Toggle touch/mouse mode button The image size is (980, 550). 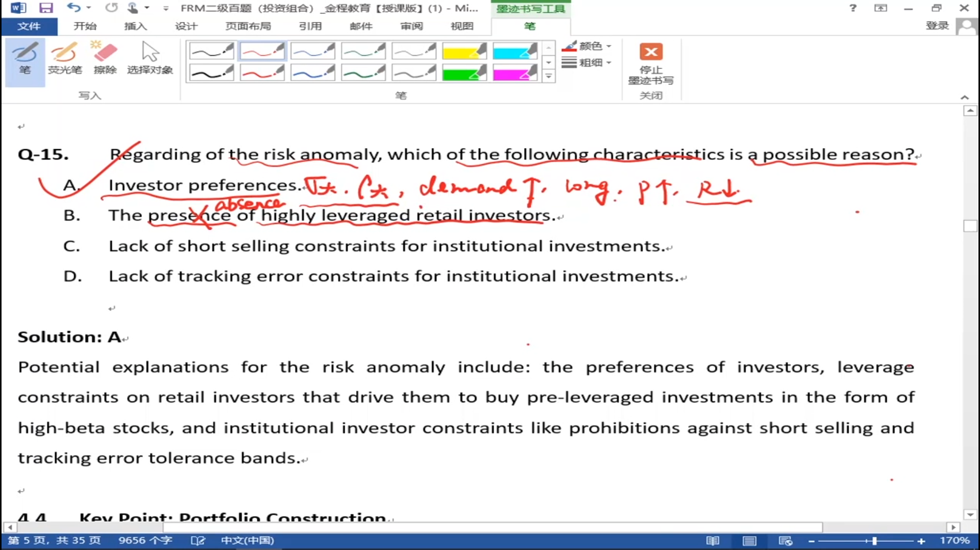(133, 8)
